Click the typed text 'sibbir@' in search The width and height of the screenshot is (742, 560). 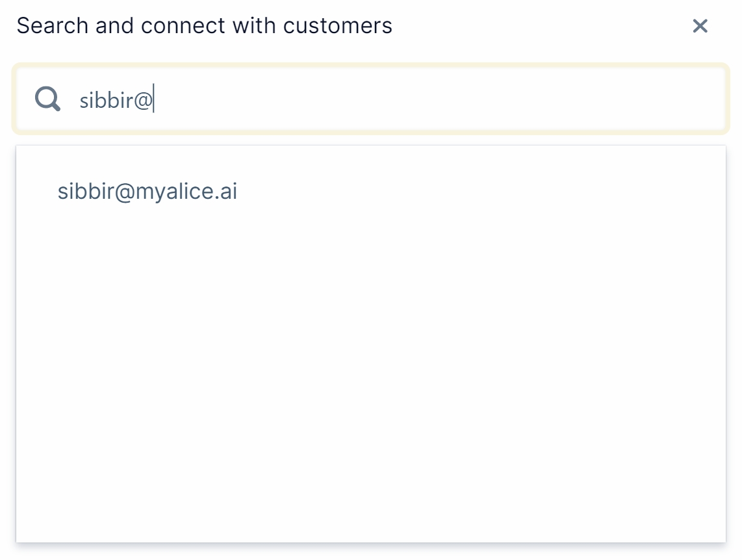tap(116, 100)
